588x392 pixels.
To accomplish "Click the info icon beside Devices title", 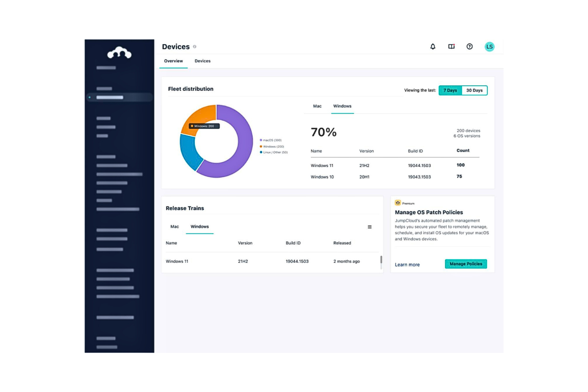I will tap(195, 46).
